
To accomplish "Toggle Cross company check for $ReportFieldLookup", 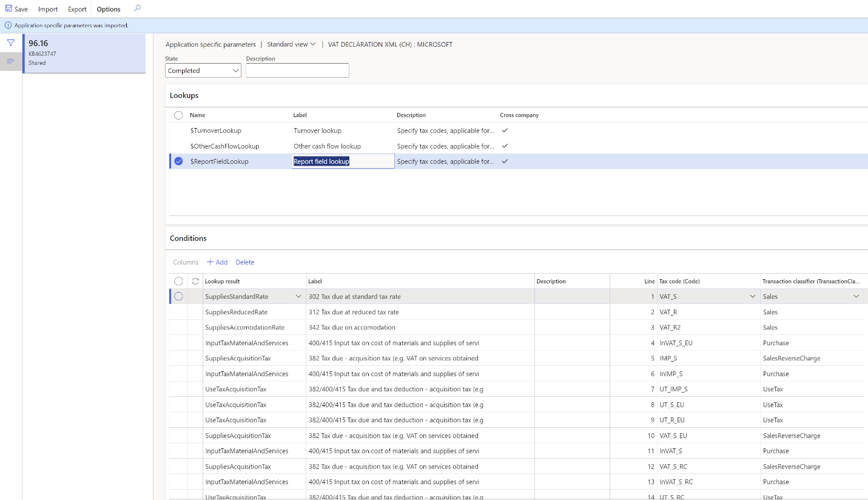I will point(505,161).
